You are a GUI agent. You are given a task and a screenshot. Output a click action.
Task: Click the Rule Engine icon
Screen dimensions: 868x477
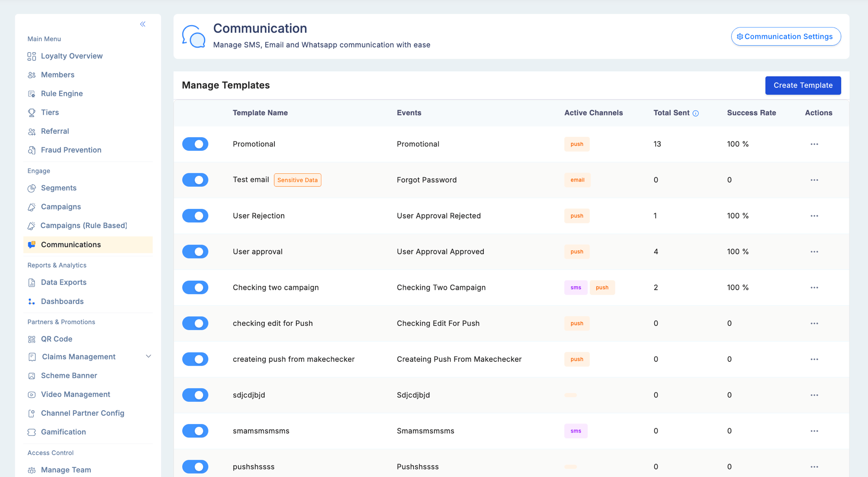[x=32, y=93]
